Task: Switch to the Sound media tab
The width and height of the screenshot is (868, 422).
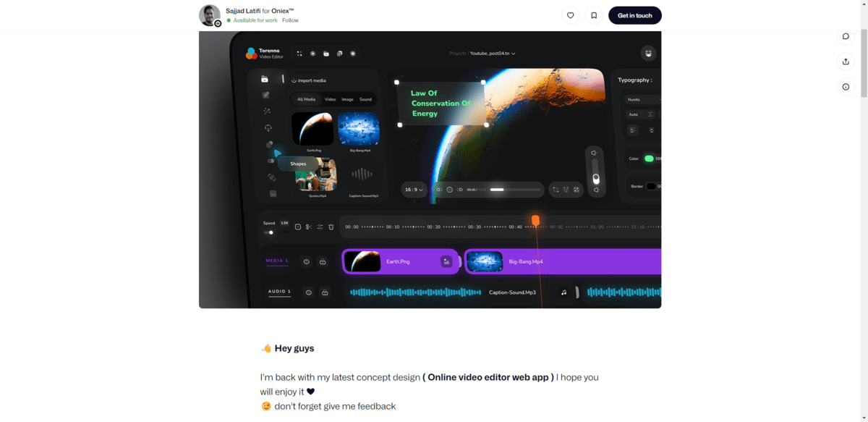Action: point(365,99)
